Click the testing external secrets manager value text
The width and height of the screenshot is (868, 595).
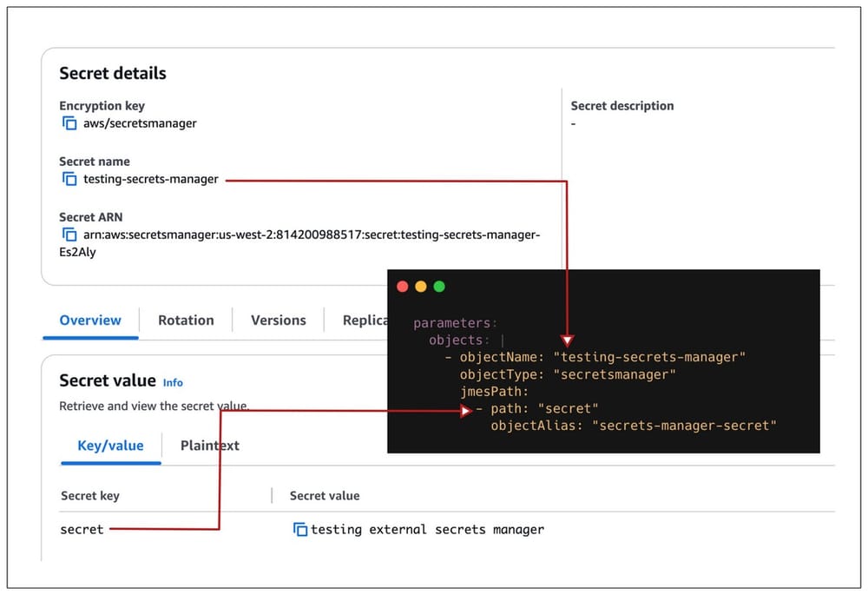(x=427, y=529)
